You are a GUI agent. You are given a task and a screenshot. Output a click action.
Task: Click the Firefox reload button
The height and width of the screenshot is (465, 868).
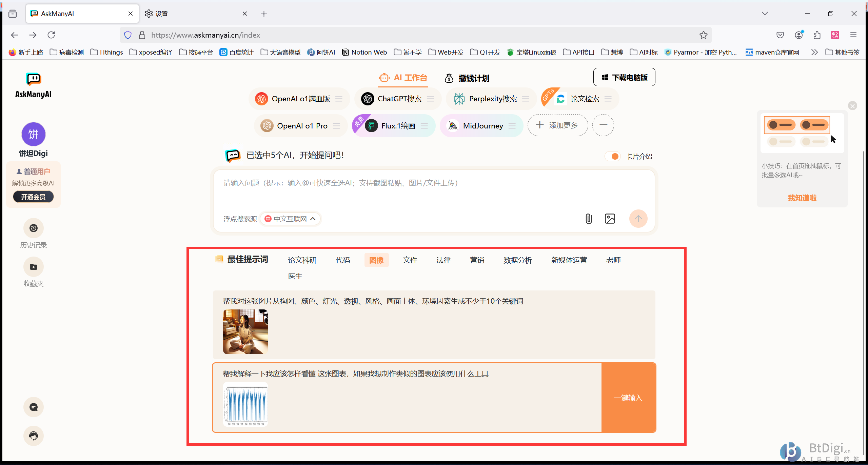51,35
